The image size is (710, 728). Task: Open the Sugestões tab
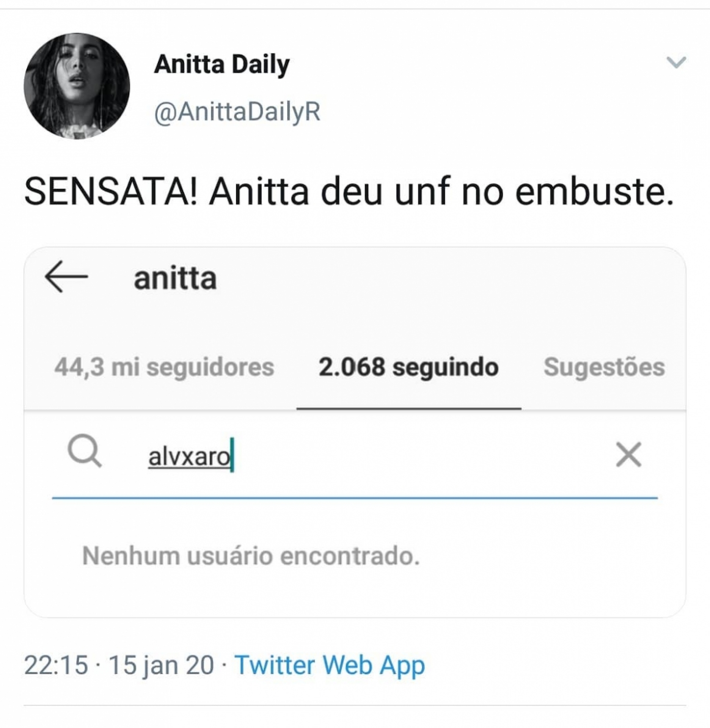coord(604,367)
